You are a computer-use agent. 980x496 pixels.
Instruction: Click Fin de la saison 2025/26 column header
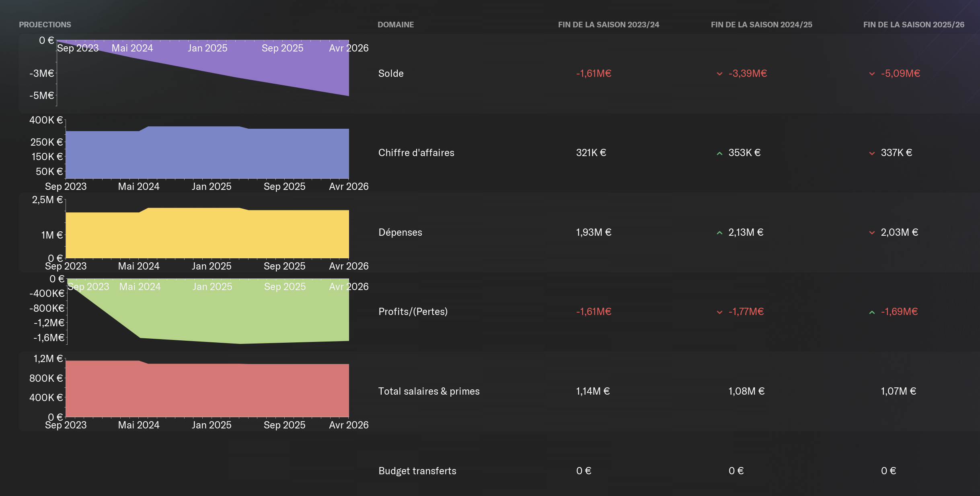point(914,25)
